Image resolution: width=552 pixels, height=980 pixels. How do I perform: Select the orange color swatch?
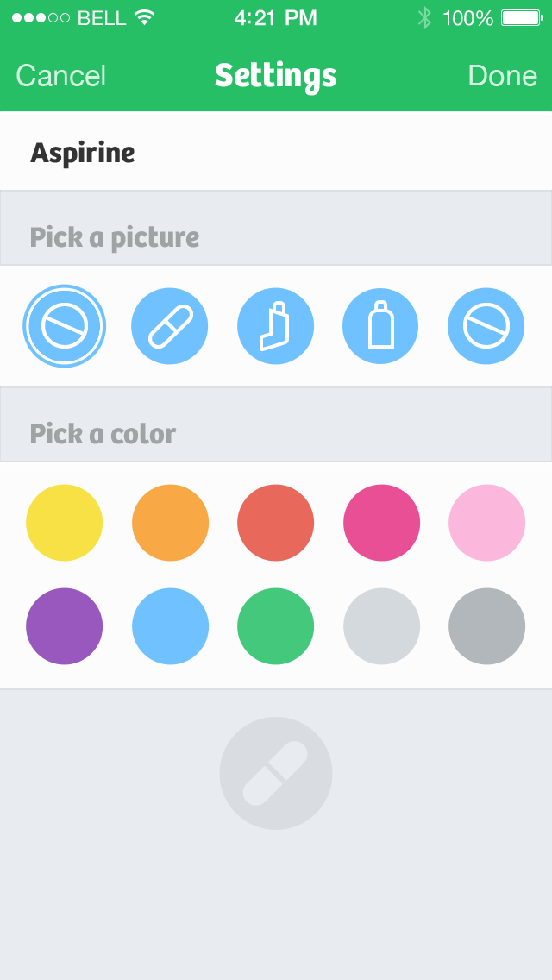click(x=170, y=523)
